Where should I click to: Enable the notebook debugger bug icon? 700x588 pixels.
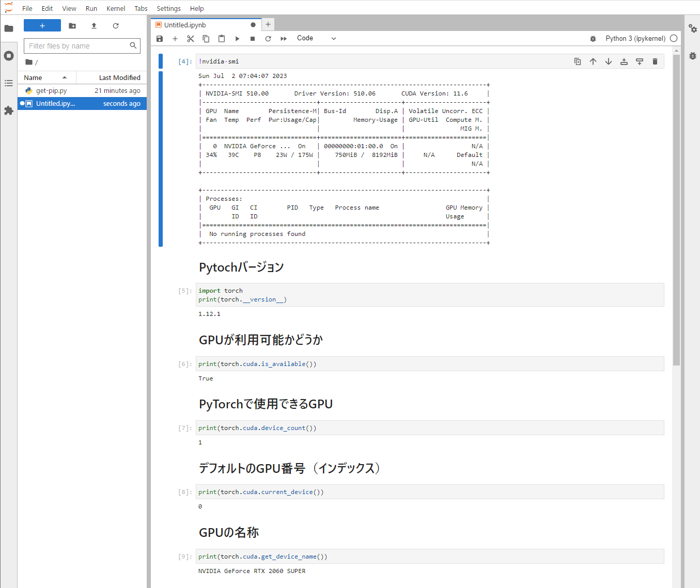593,39
